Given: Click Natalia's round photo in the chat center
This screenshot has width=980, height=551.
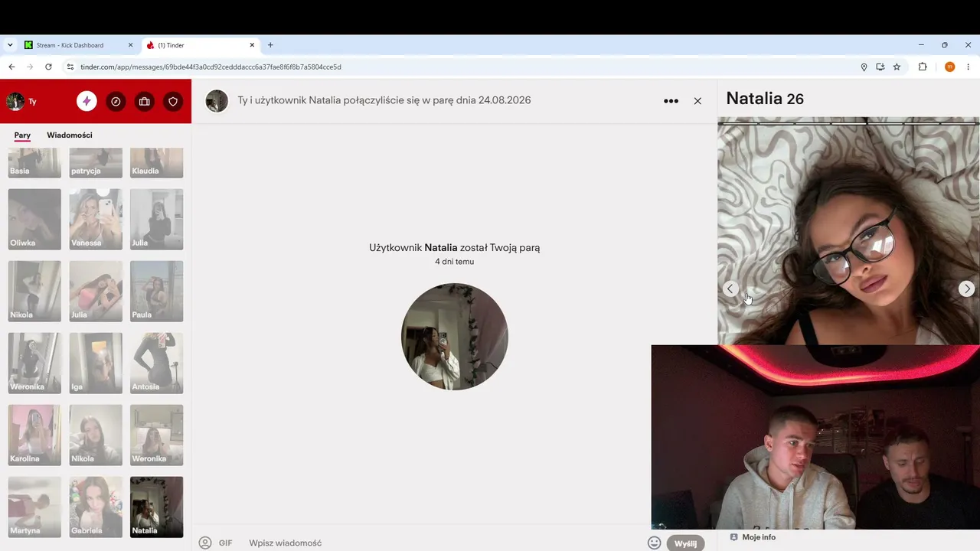Looking at the screenshot, I should click(455, 337).
